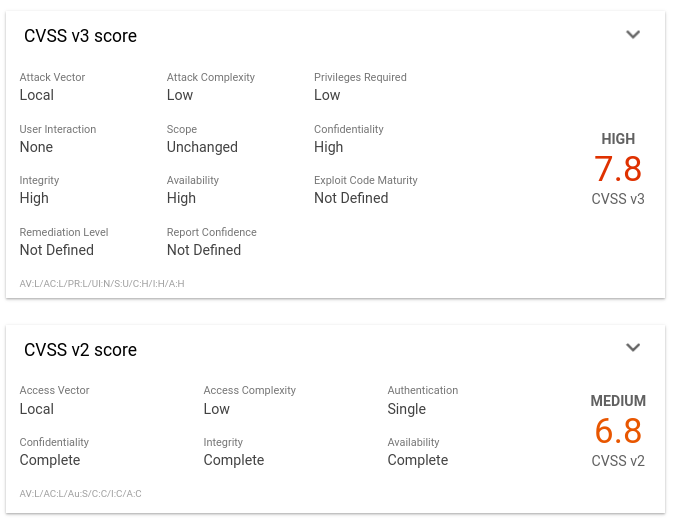Collapse the CVSS v2 score panel chevron
Screen dimensions: 675x521
click(x=632, y=348)
